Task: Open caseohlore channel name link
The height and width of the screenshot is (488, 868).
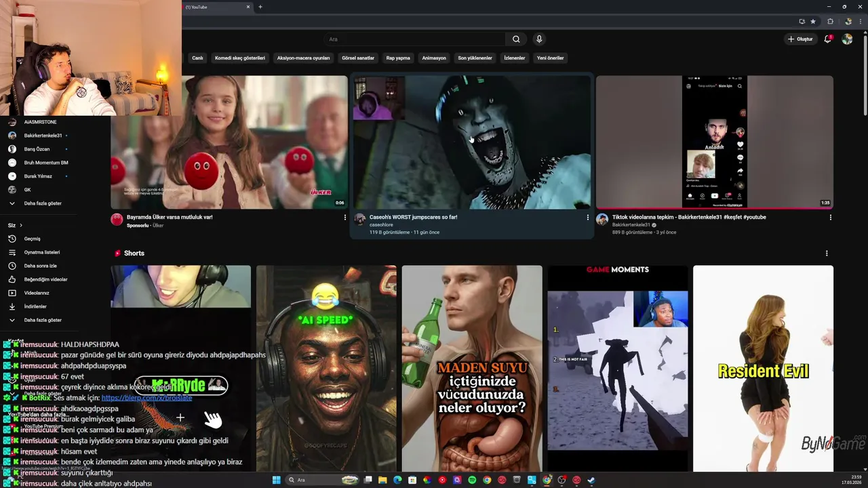Action: pyautogui.click(x=381, y=225)
